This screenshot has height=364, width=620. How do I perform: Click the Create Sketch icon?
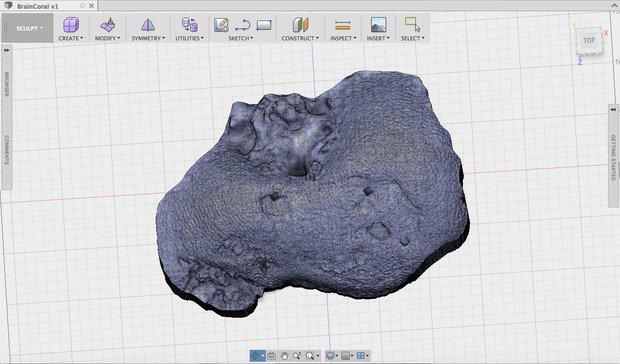[221, 25]
